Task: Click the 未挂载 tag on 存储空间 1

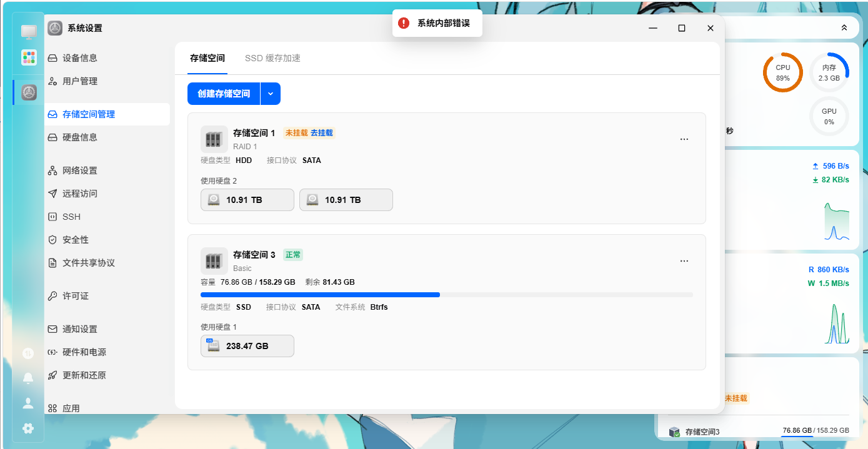Action: coord(296,133)
